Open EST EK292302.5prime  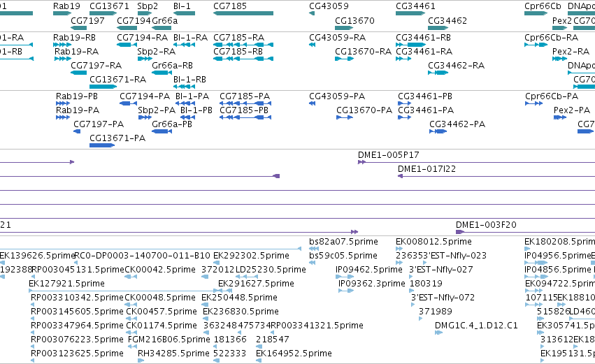217,263
